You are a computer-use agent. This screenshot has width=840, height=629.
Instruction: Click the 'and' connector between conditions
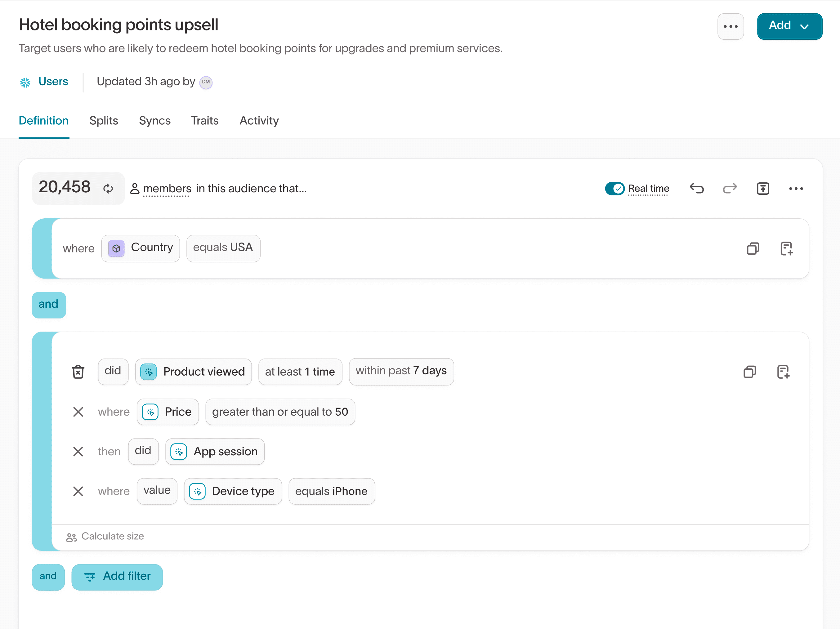click(x=49, y=305)
